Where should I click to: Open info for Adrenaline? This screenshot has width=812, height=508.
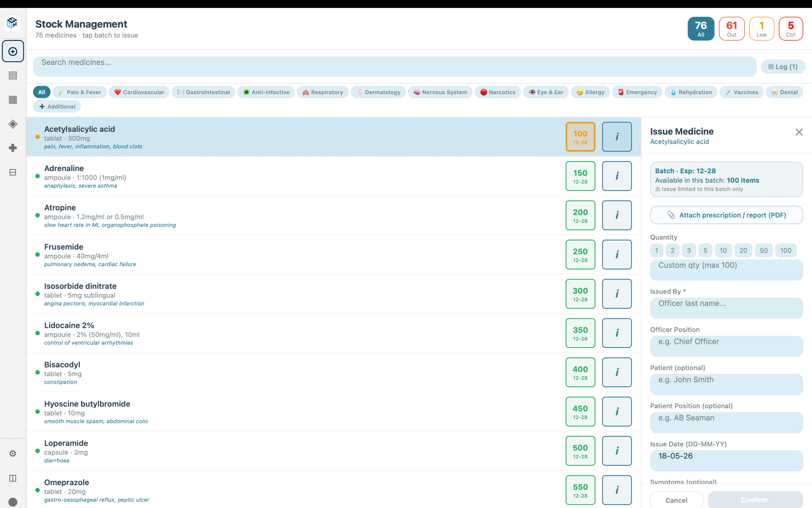[x=617, y=176]
